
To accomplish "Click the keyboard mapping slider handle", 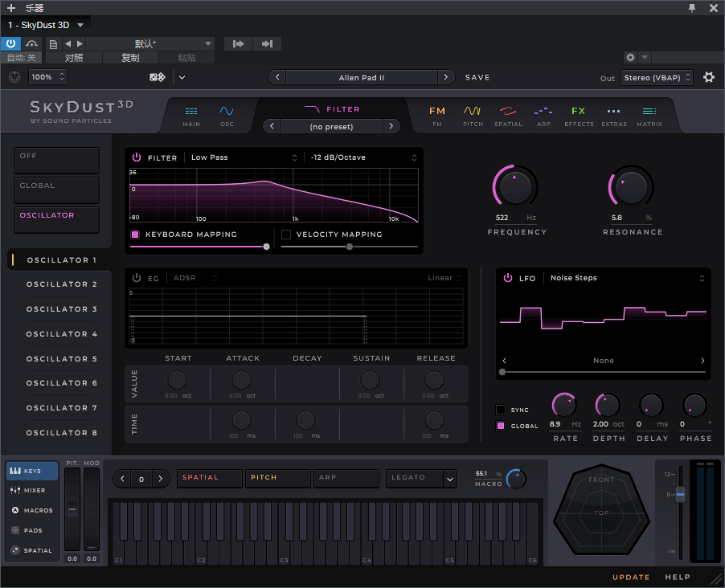I will [266, 247].
